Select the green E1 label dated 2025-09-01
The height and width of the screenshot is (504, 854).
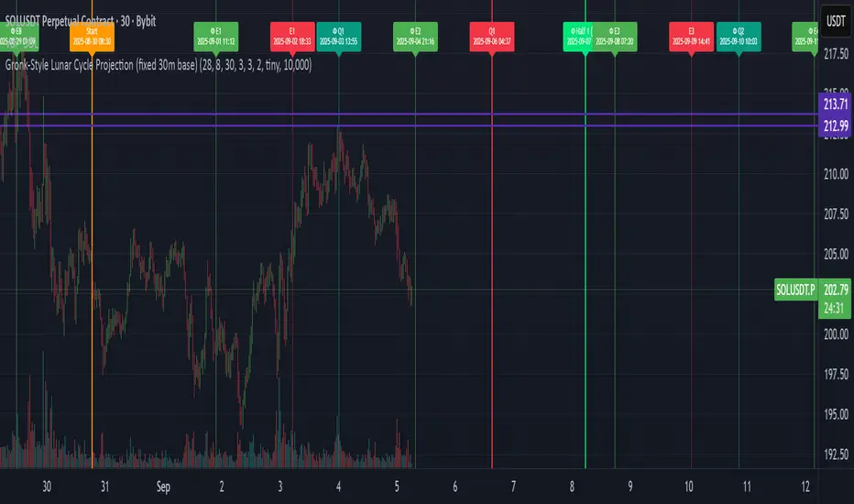(216, 37)
